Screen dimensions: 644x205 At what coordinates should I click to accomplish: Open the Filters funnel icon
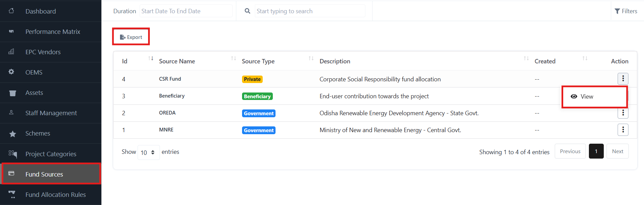click(x=617, y=11)
